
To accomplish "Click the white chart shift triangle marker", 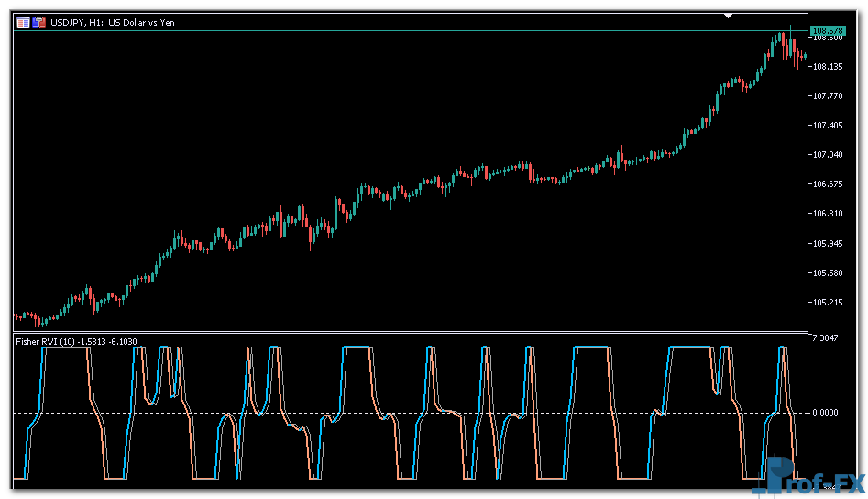I will point(728,16).
